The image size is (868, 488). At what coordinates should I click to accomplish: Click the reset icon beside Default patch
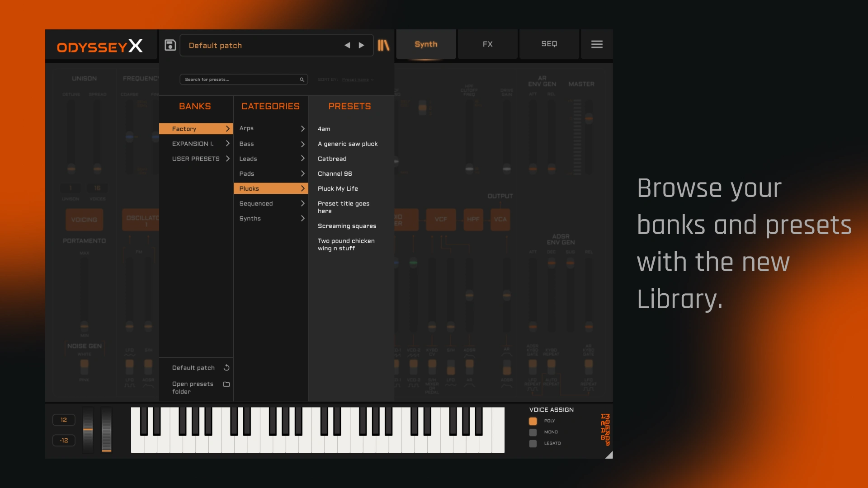[226, 368]
